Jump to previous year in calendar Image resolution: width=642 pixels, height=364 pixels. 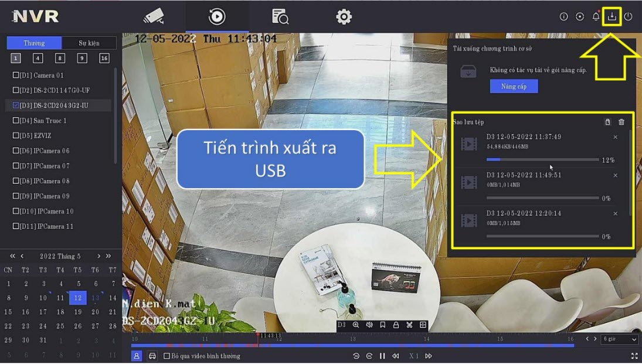[x=12, y=256]
